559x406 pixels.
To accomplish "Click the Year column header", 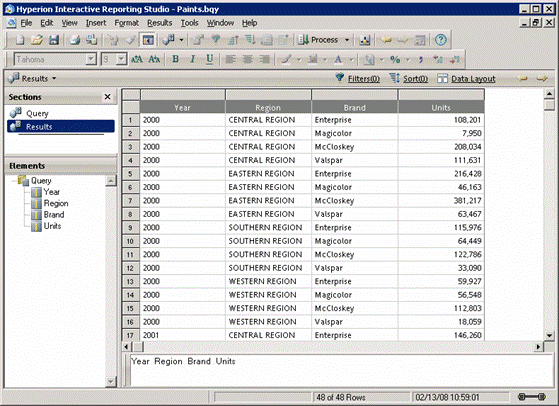I will tap(183, 107).
